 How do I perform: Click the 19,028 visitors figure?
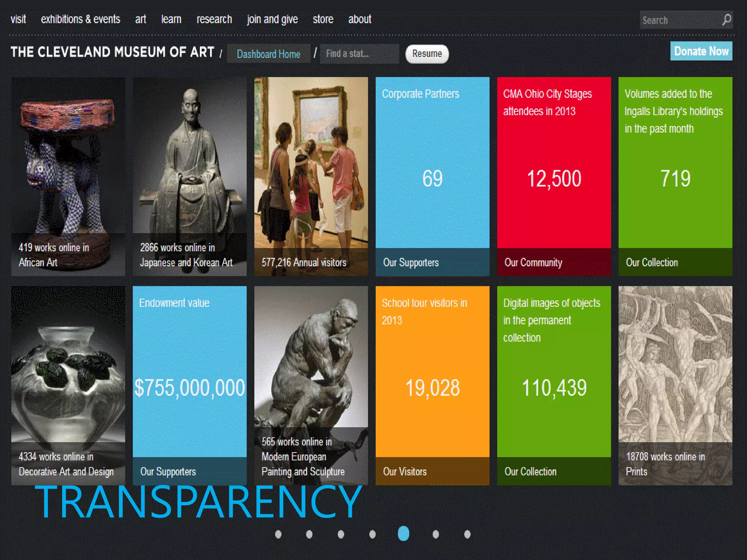click(x=433, y=388)
